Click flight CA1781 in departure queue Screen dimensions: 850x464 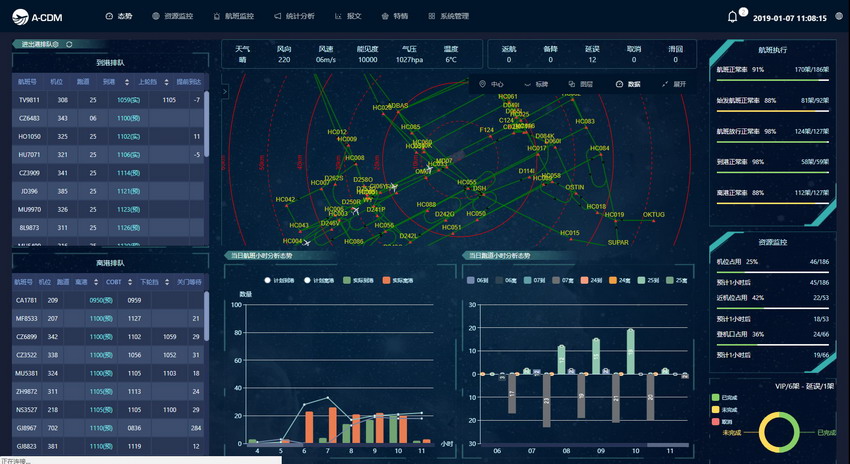[x=27, y=300]
